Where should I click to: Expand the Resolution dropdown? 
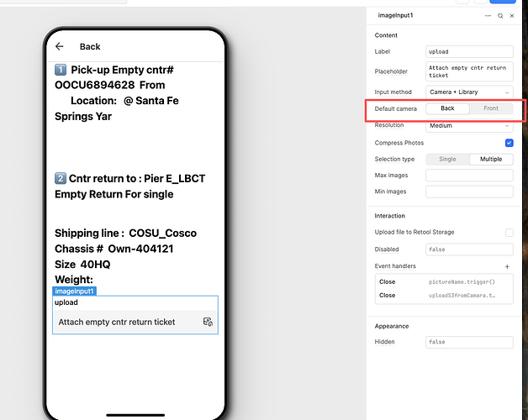[x=468, y=125]
